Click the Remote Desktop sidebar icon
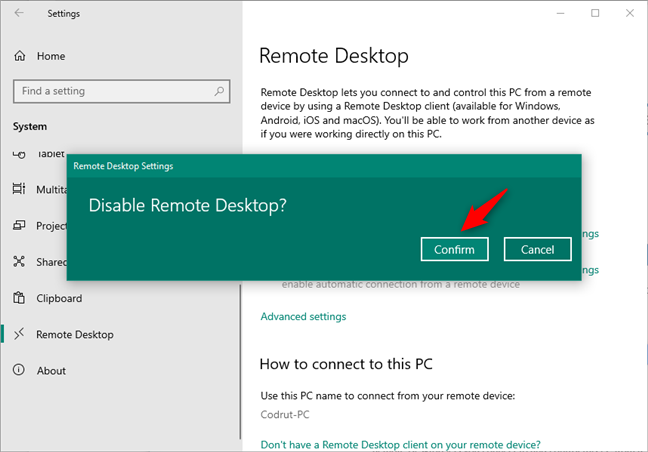 pos(19,334)
